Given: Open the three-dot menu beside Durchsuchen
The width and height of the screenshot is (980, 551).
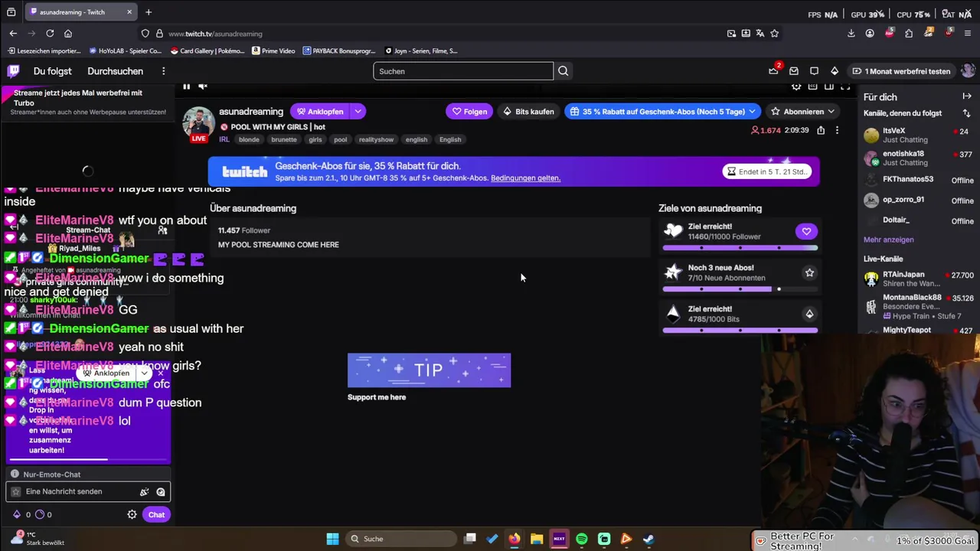Looking at the screenshot, I should pyautogui.click(x=163, y=71).
